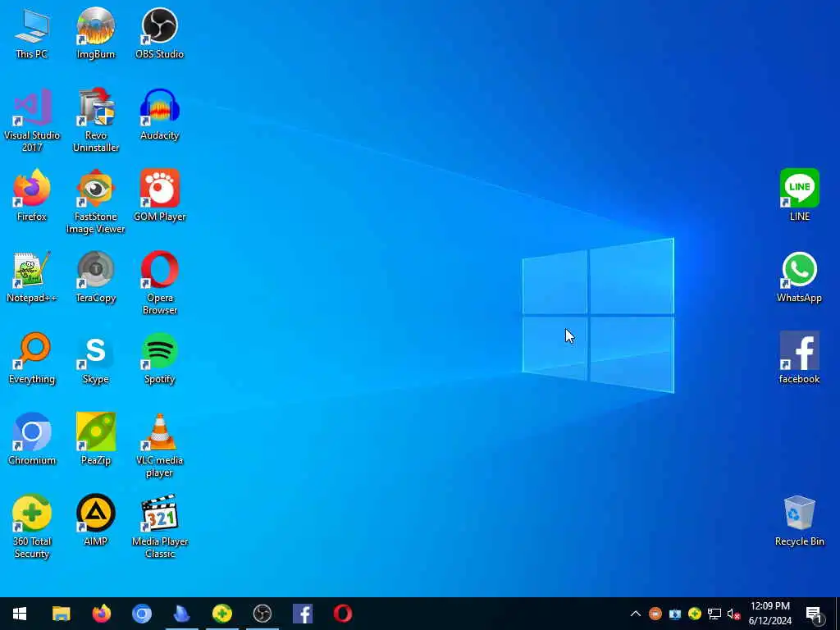Select the 360 Total Security desktop shortcut

[x=32, y=527]
